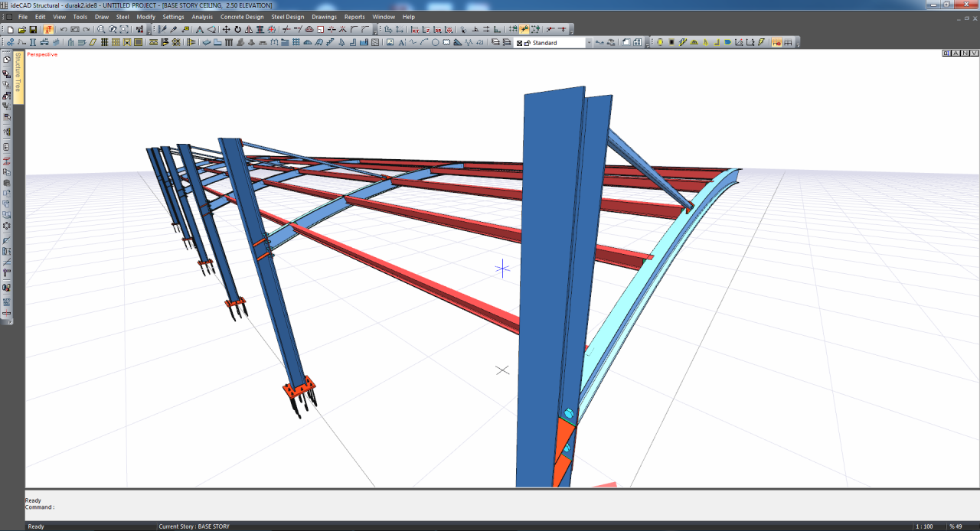
Task: Click the Undo arrow icon
Action: coord(64,29)
